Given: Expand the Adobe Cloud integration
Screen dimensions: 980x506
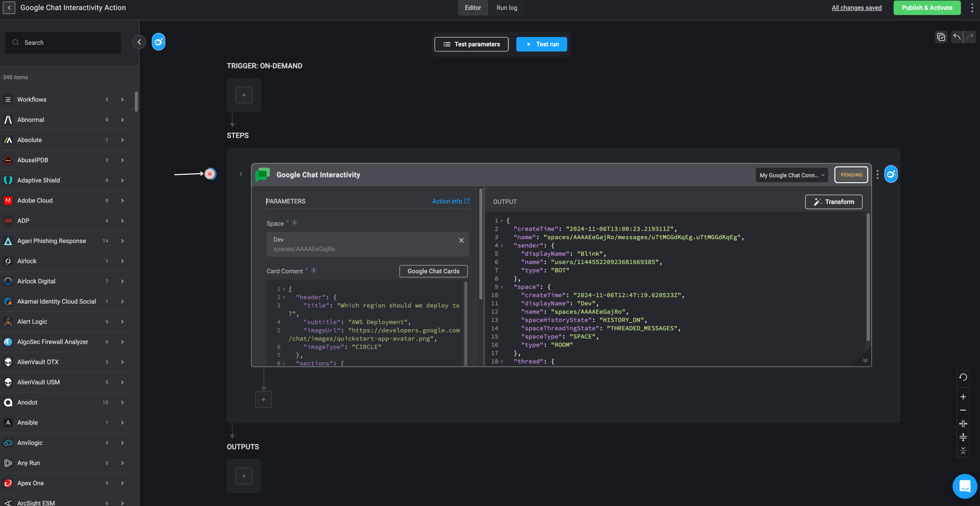Looking at the screenshot, I should pos(122,200).
